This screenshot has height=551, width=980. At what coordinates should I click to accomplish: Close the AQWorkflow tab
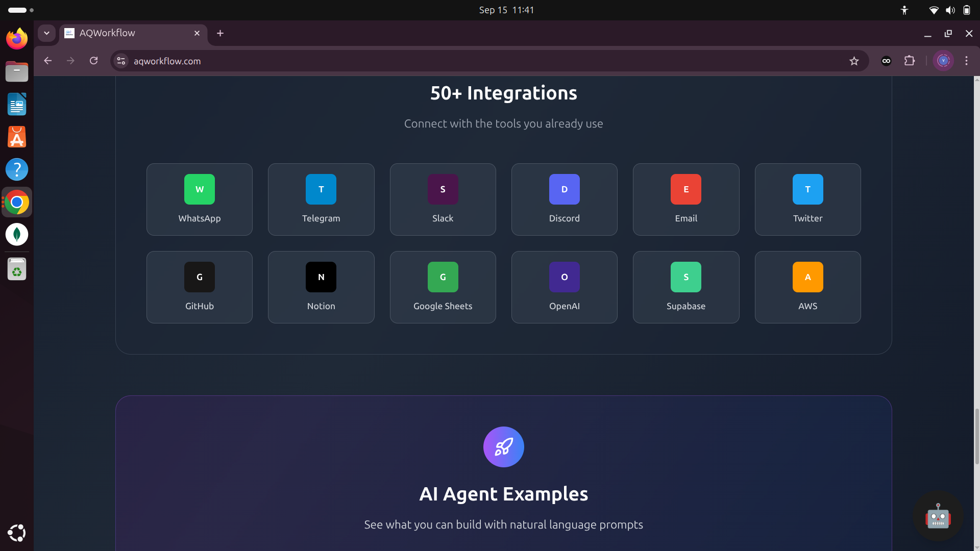tap(197, 33)
